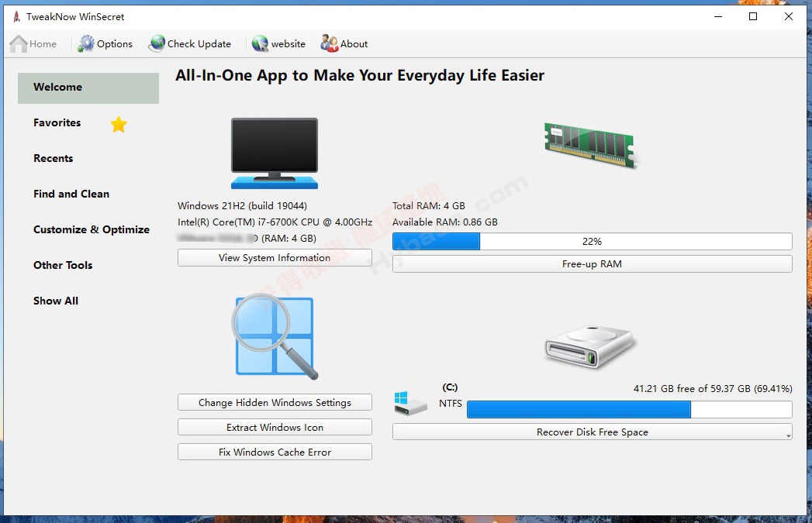Click the 41.21 GB free of 59.37 GB text

point(713,388)
